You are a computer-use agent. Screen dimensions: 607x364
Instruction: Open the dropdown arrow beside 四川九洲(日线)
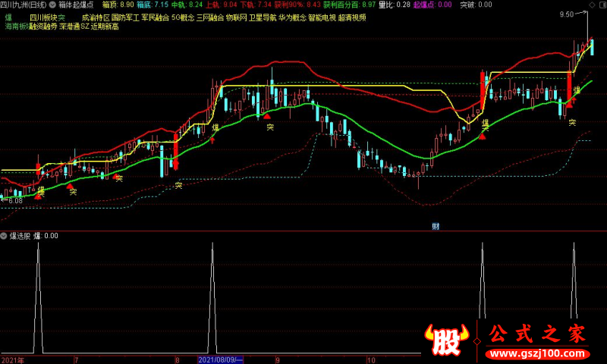click(52, 5)
